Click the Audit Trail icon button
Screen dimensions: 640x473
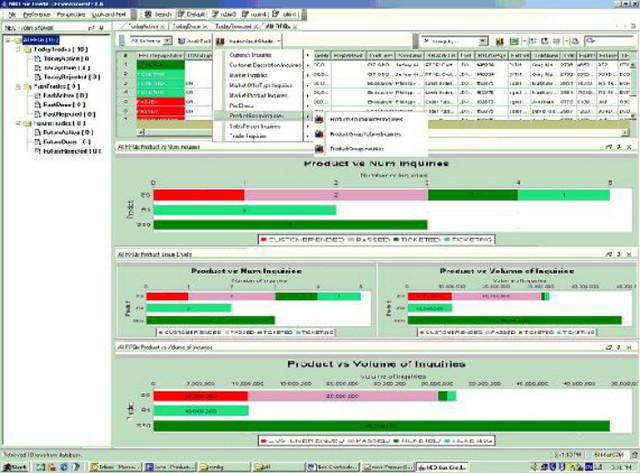tap(182, 41)
